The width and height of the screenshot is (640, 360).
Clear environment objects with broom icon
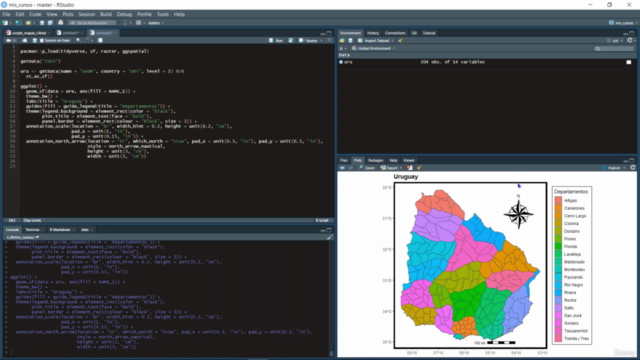pos(400,40)
